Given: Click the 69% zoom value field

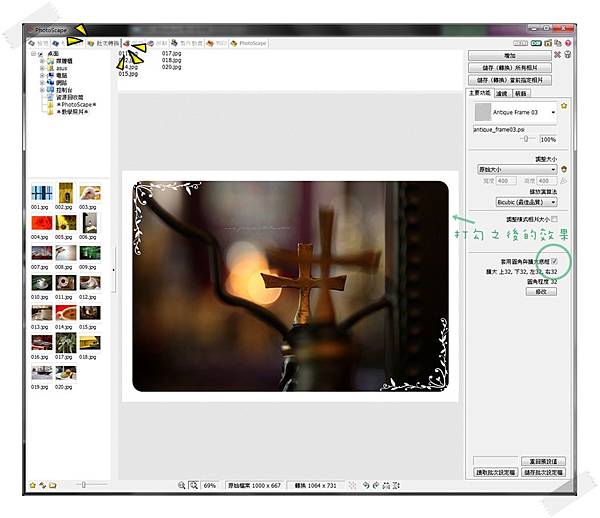Looking at the screenshot, I should click(x=210, y=485).
